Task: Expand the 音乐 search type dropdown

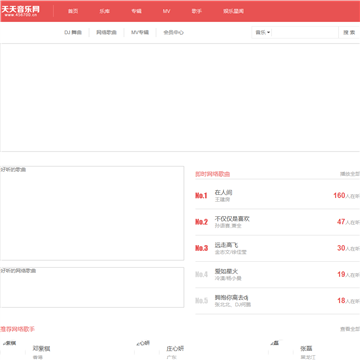Action: [263, 32]
